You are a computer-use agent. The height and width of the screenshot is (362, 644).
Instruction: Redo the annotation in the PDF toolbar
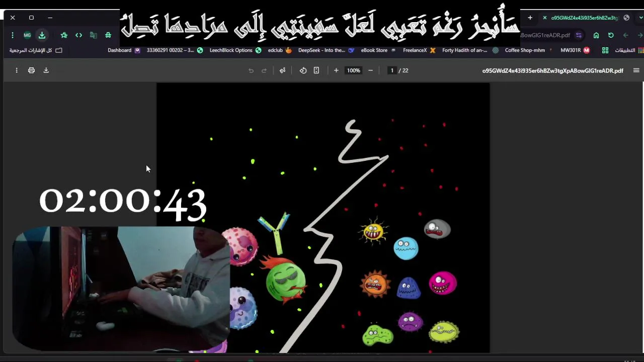[x=264, y=70]
